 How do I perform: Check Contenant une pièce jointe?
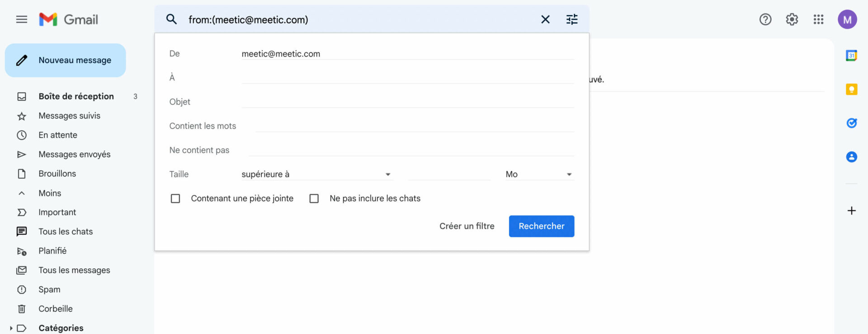[175, 199]
